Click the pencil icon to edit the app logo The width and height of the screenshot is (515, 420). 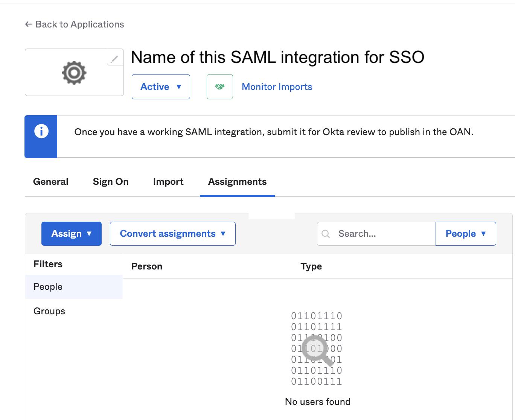coord(115,58)
